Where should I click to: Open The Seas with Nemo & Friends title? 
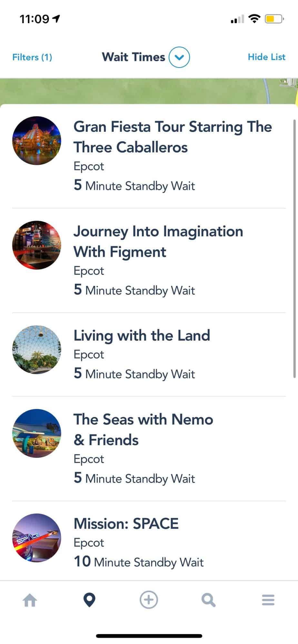pos(143,430)
